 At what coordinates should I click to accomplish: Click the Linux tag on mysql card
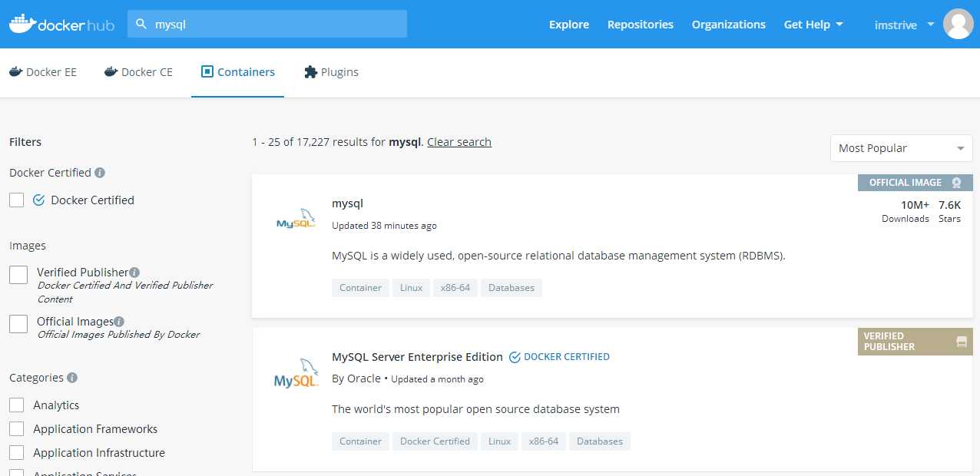tap(411, 288)
